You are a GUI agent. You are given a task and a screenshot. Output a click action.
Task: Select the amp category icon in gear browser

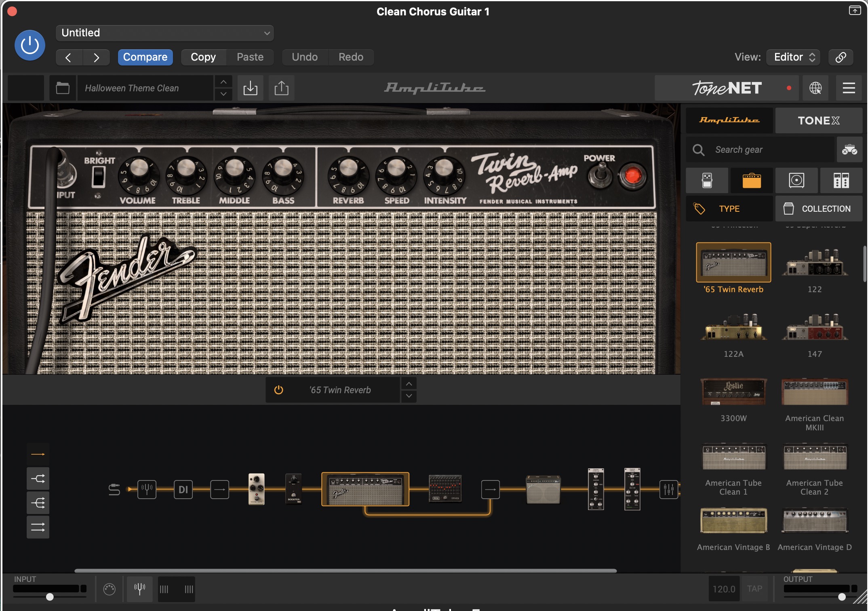click(x=751, y=180)
